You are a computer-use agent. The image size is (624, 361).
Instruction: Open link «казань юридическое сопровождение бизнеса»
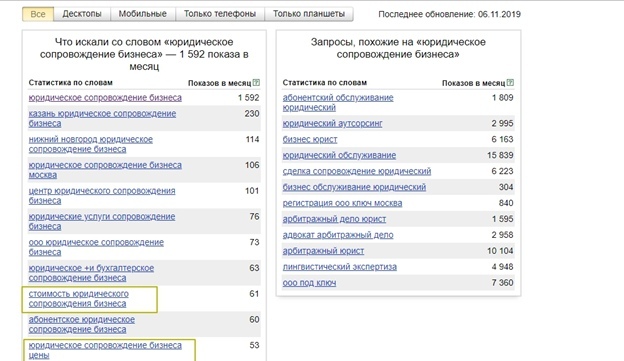(102, 118)
